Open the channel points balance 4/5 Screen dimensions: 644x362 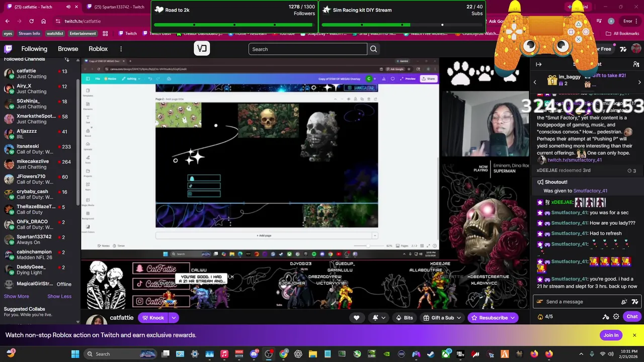545,317
